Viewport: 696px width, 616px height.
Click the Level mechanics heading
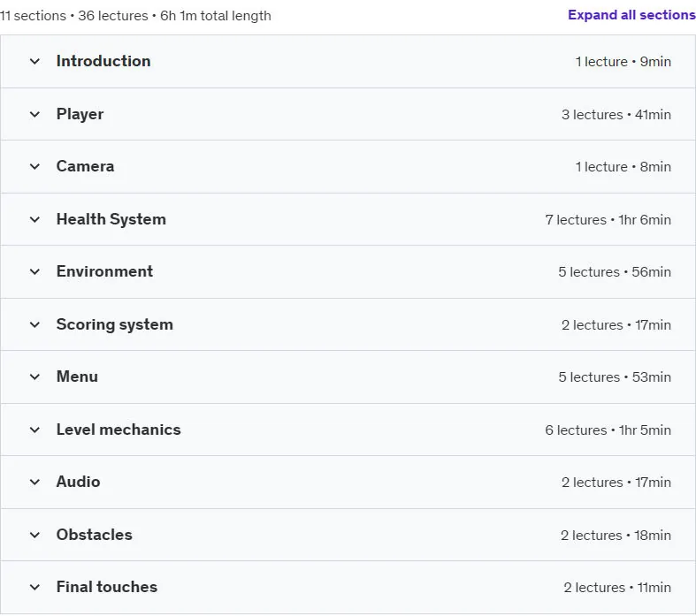click(119, 430)
